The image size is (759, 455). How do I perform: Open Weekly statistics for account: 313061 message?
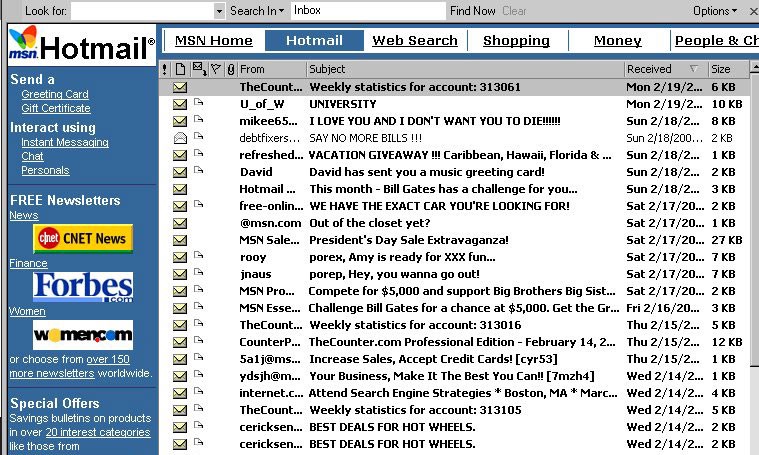[453, 87]
